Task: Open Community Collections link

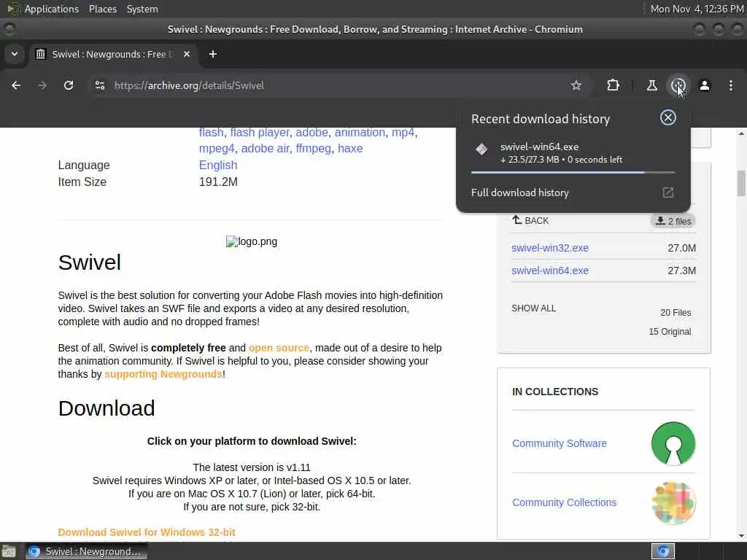Action: [x=564, y=502]
